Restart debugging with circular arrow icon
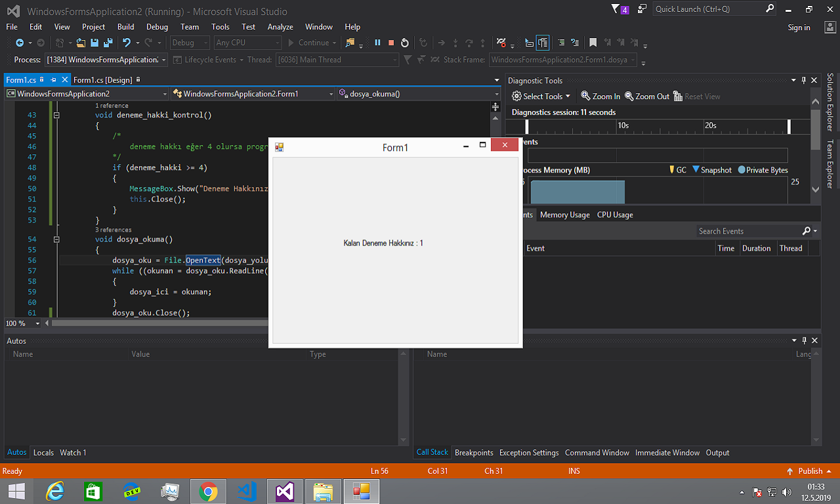This screenshot has width=840, height=504. pos(405,43)
